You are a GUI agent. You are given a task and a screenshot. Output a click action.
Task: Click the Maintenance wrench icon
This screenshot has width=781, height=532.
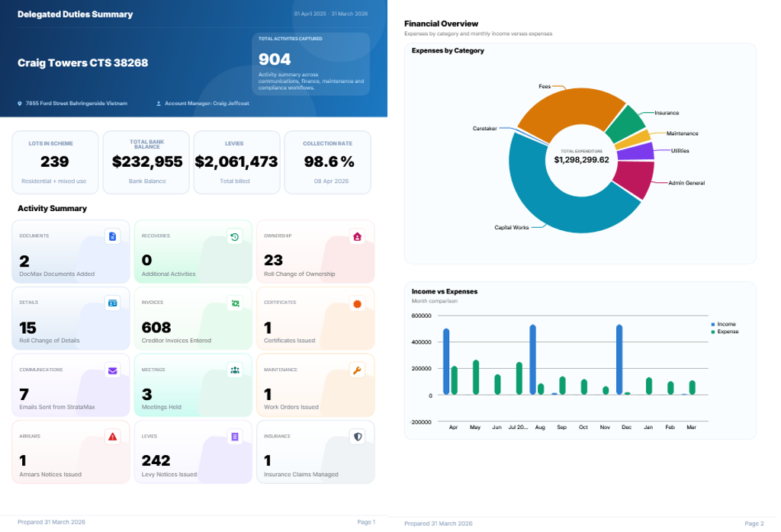point(357,370)
